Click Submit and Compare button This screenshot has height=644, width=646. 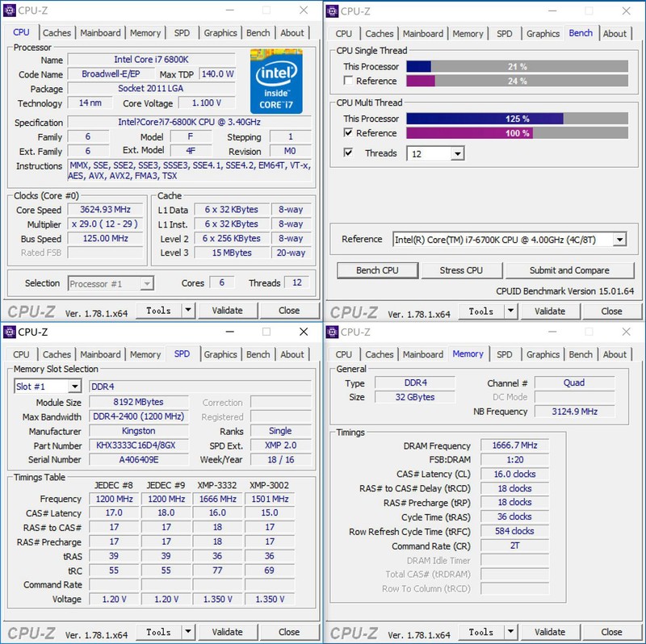pyautogui.click(x=569, y=270)
